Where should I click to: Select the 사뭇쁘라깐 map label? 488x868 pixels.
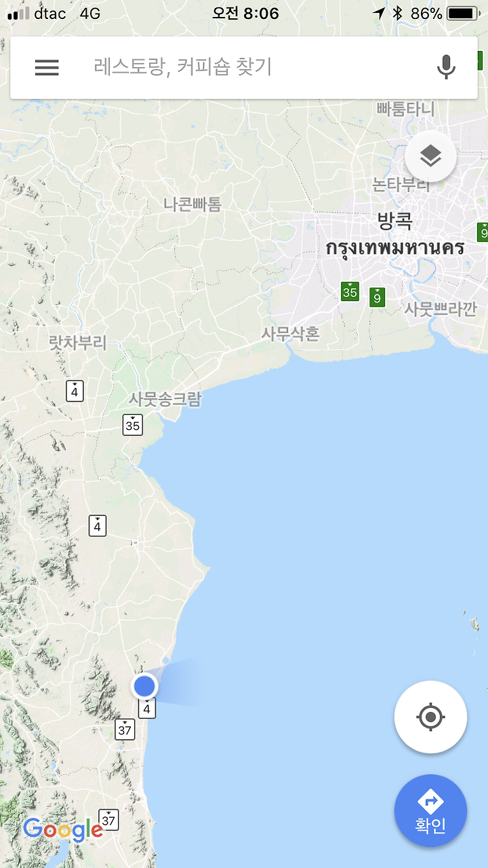pos(441,309)
